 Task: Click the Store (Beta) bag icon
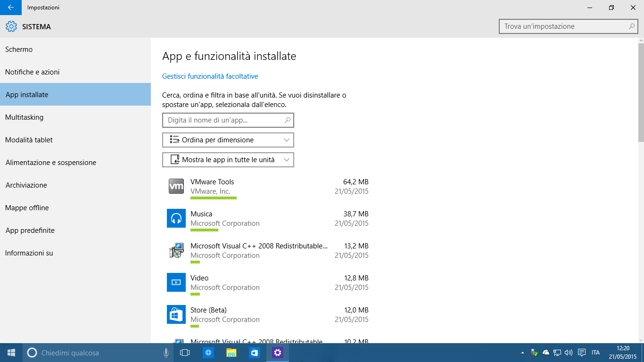(x=176, y=314)
